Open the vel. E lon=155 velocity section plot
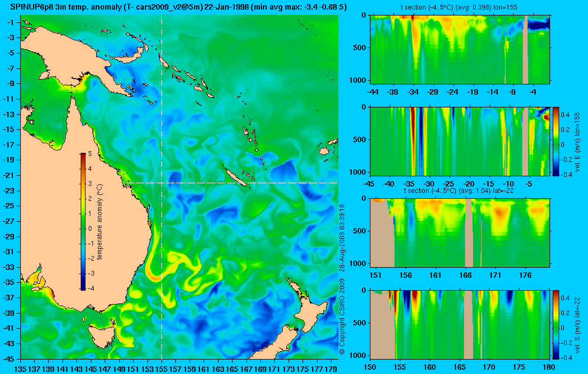The width and height of the screenshot is (588, 374). tap(460, 141)
